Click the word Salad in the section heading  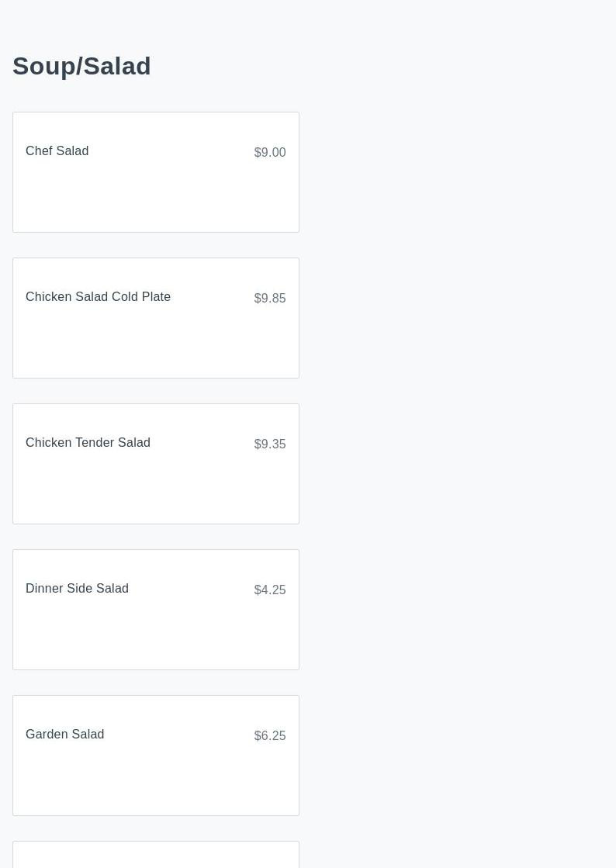tap(117, 67)
